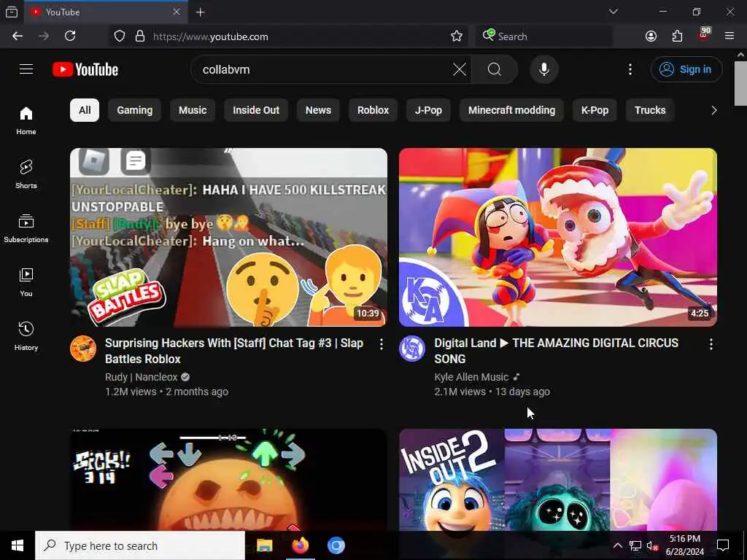Open Home in the YouTube sidebar

26,120
